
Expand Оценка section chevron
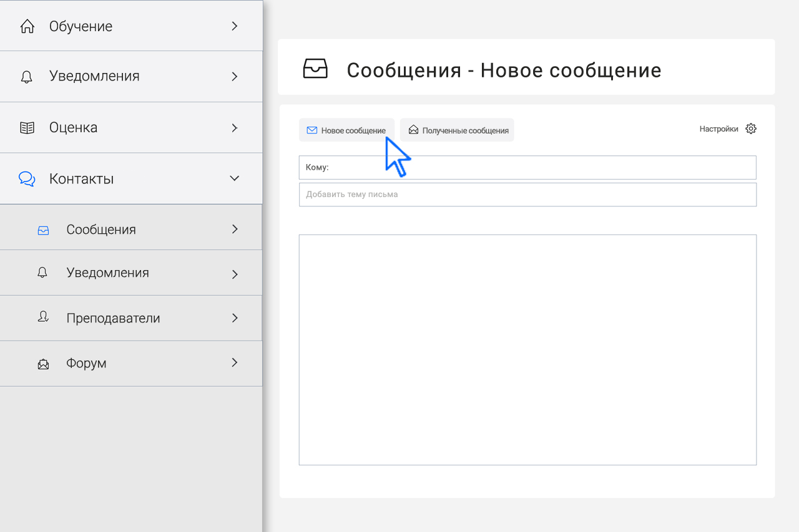(x=235, y=128)
